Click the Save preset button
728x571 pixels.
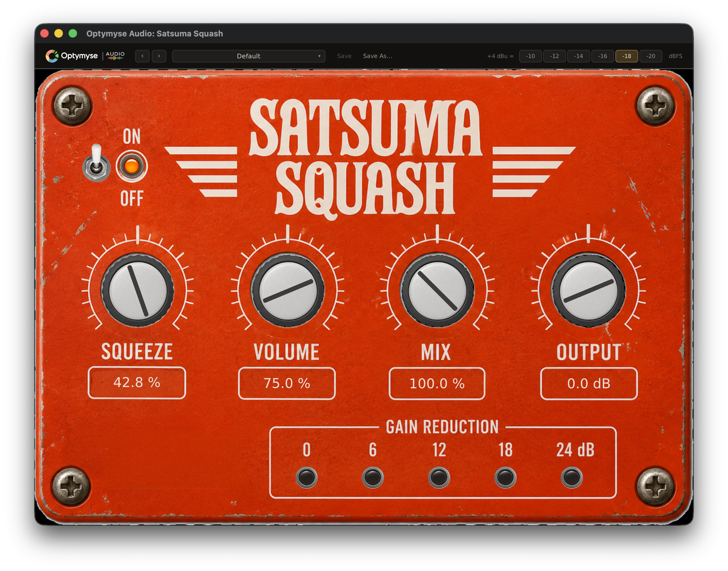344,56
